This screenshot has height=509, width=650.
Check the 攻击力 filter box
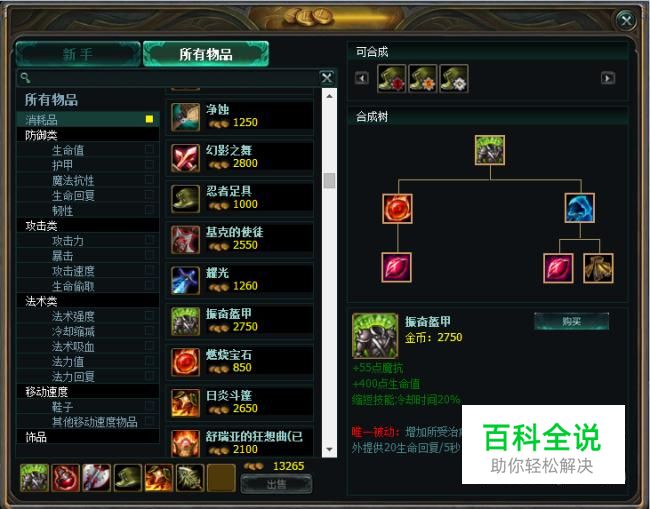click(x=149, y=240)
